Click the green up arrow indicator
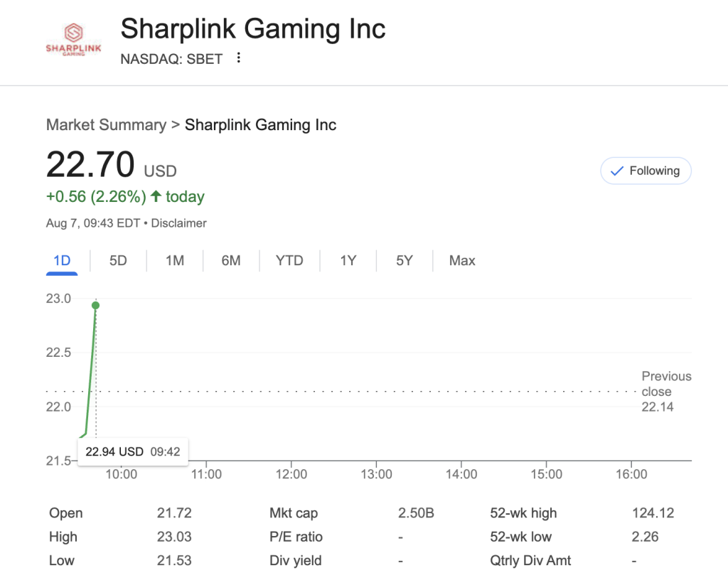The image size is (728, 585). [x=156, y=197]
